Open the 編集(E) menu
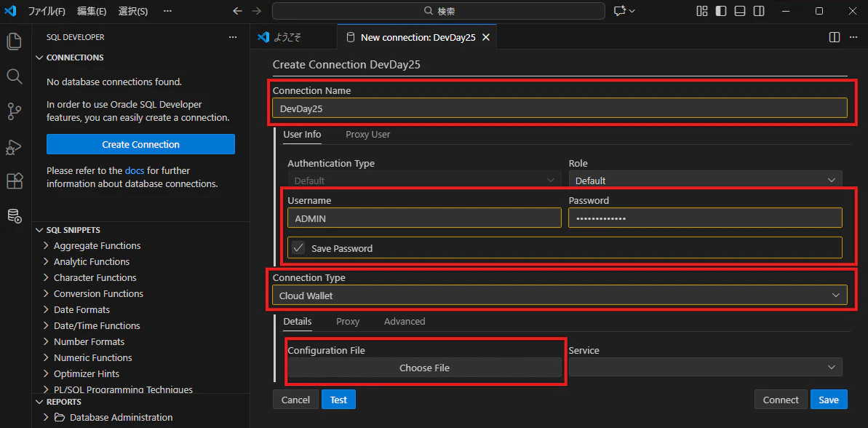 coord(92,11)
